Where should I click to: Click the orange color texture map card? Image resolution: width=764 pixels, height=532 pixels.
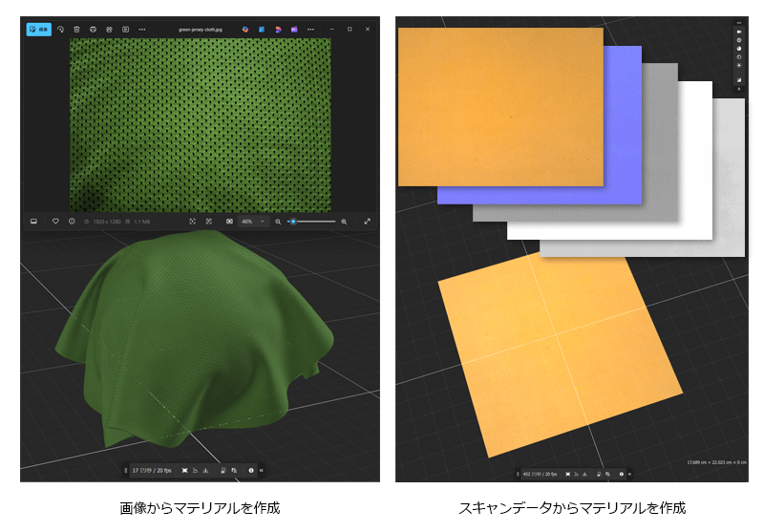(x=500, y=107)
